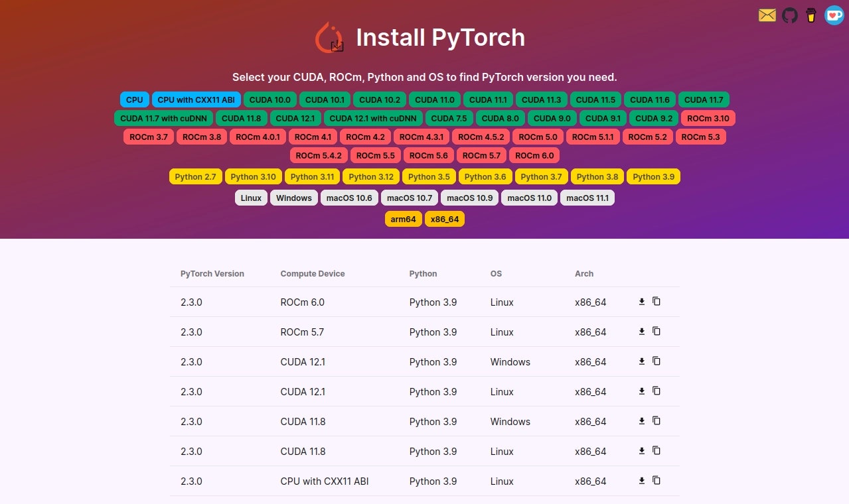
Task: Select the ROCm 5.4.2 tag
Action: tap(319, 156)
